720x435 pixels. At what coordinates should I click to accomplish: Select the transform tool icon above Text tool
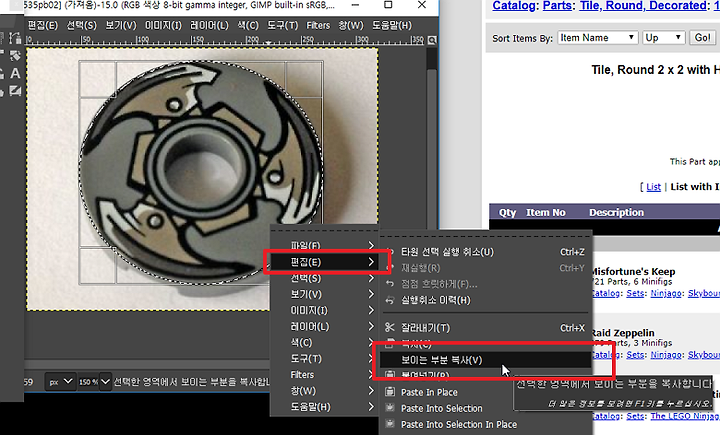pos(15,56)
